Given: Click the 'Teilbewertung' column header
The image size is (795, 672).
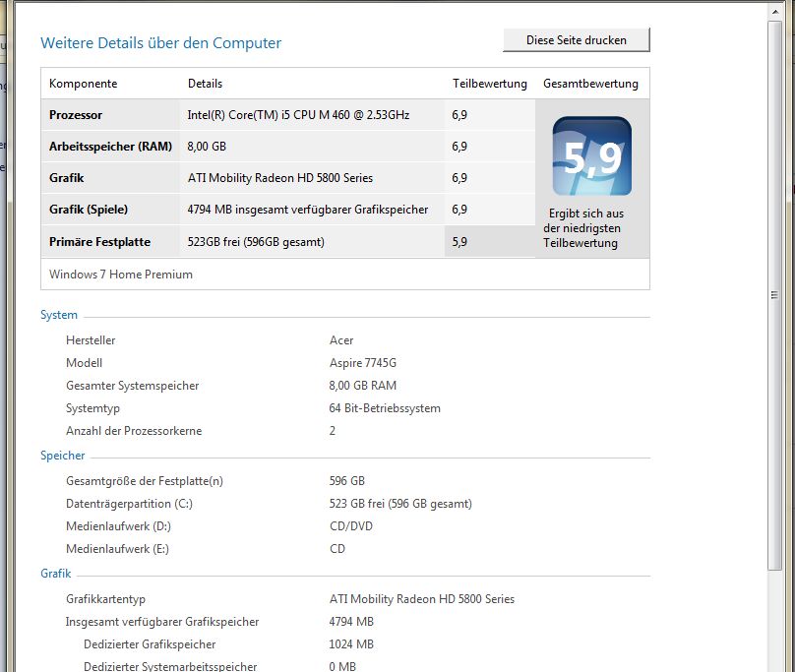Looking at the screenshot, I should point(489,84).
